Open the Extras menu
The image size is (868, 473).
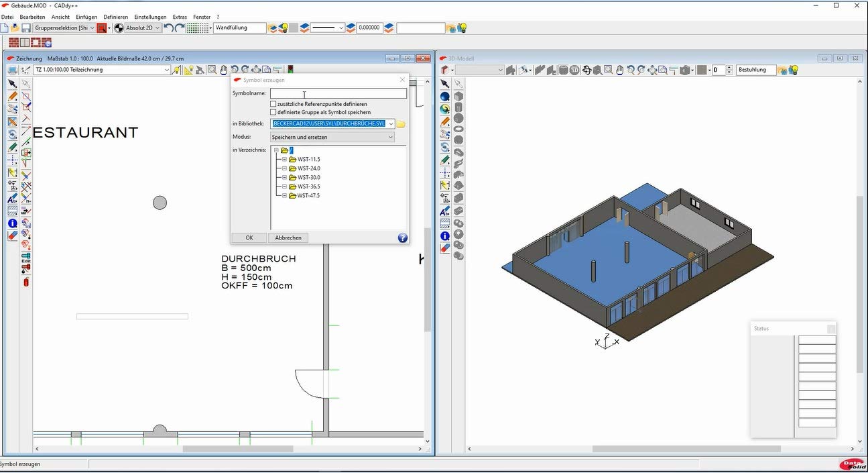[x=180, y=17]
